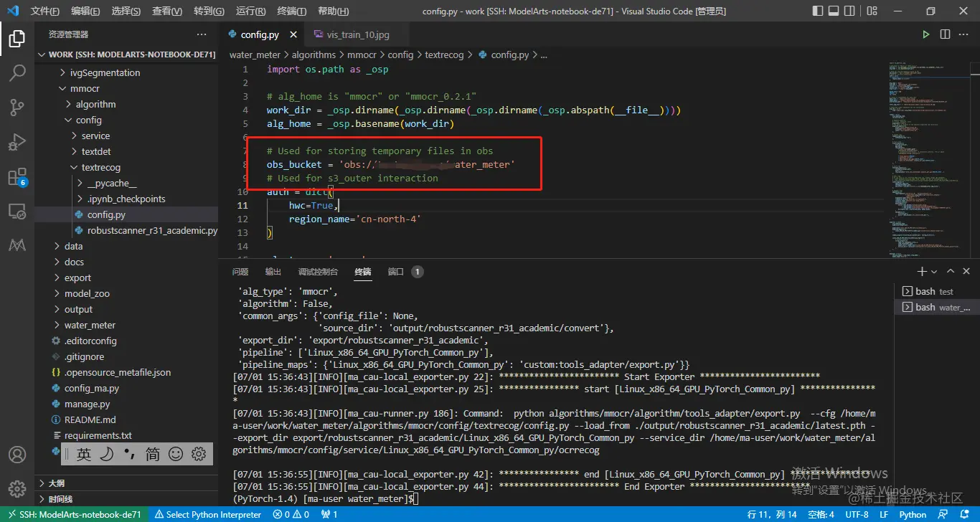
Task: Expand the 时间线 timeline section
Action: [126, 499]
